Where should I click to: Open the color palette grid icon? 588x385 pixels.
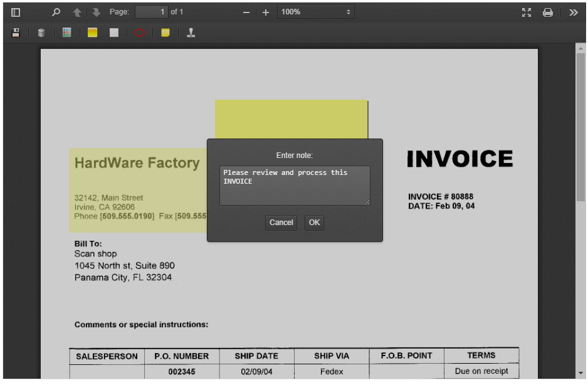click(x=66, y=33)
